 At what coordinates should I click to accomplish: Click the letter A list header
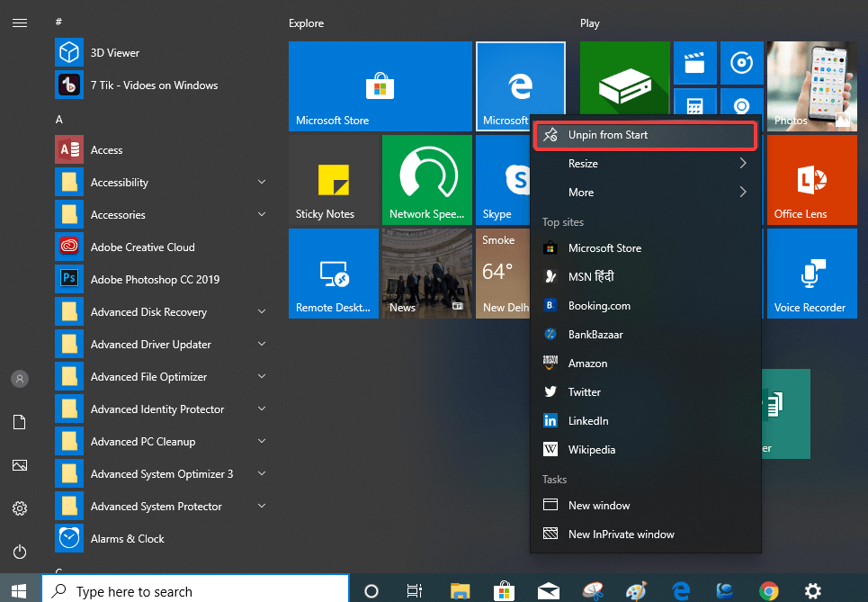coord(59,119)
